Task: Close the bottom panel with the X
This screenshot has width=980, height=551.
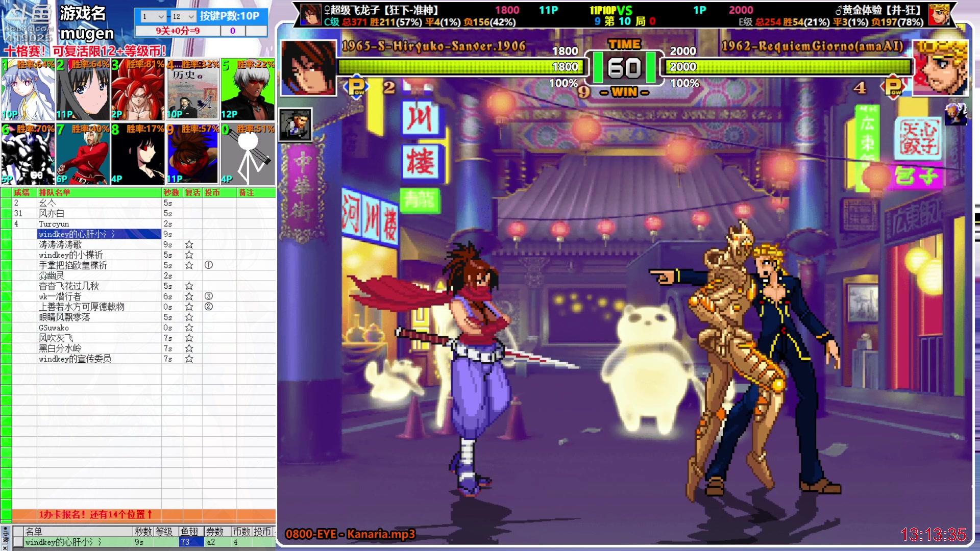Action: click(x=6, y=547)
